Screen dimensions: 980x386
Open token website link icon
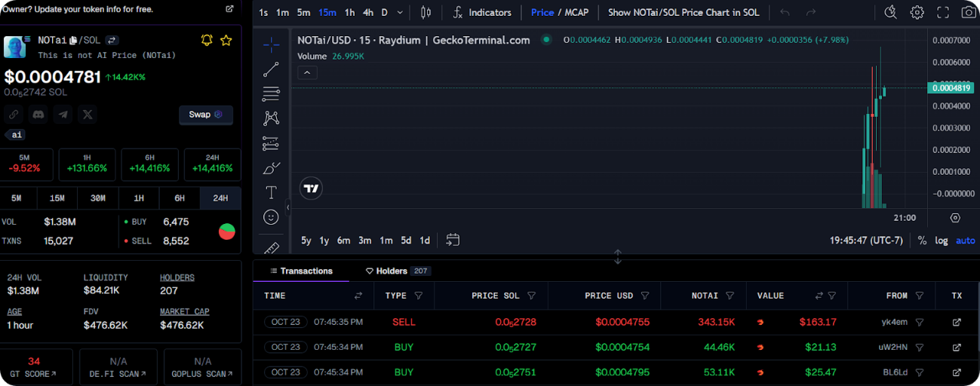14,115
